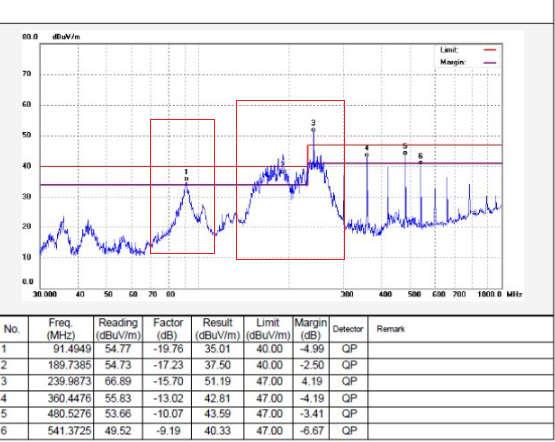The width and height of the screenshot is (555, 442).
Task: Select result value 51.19
Action: tap(217, 381)
